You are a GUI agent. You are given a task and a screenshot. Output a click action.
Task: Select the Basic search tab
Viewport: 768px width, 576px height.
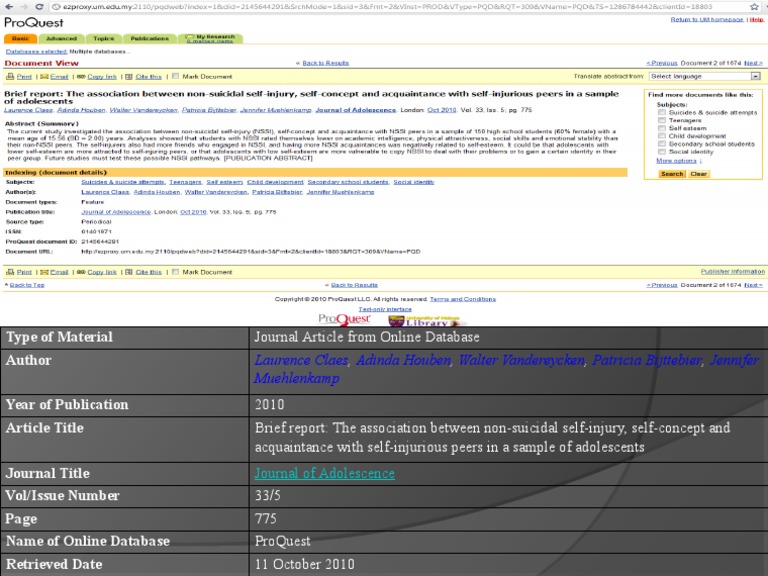20,38
